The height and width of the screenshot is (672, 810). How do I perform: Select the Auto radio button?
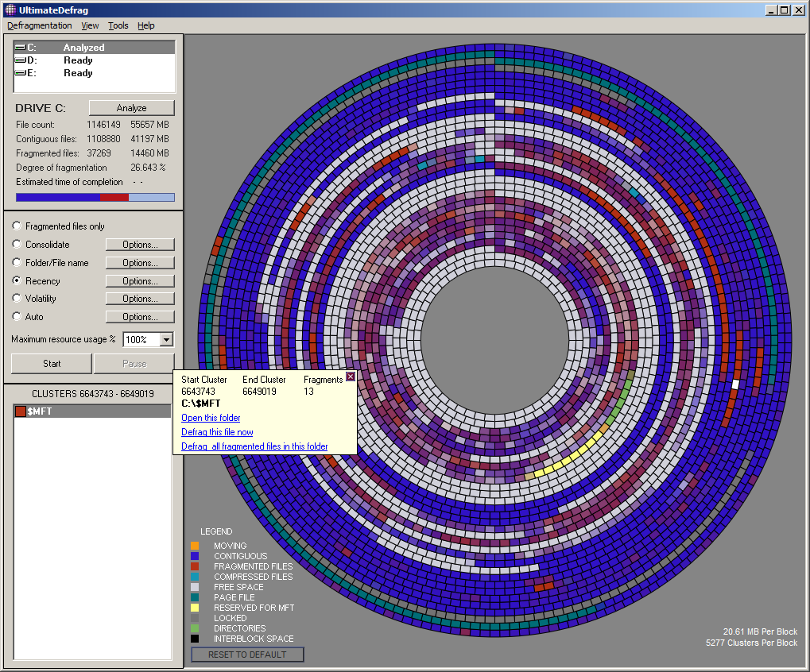[17, 316]
